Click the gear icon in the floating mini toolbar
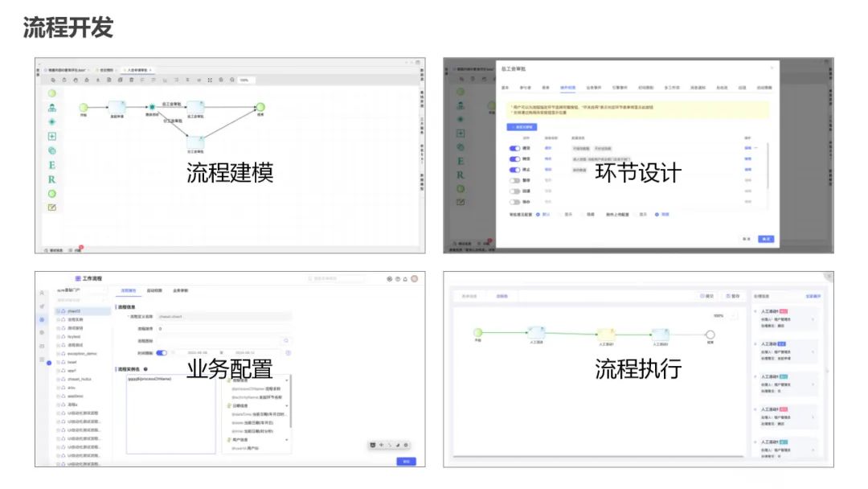Screen dimensions: 868x489 406,446
